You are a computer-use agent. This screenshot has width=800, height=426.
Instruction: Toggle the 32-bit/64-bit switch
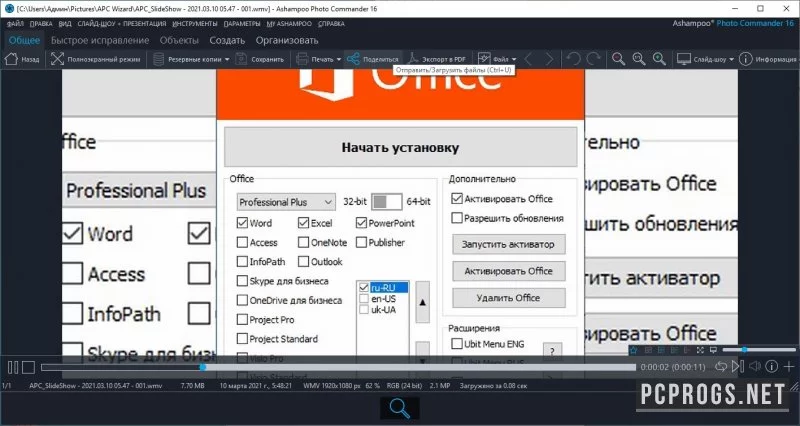coord(386,202)
